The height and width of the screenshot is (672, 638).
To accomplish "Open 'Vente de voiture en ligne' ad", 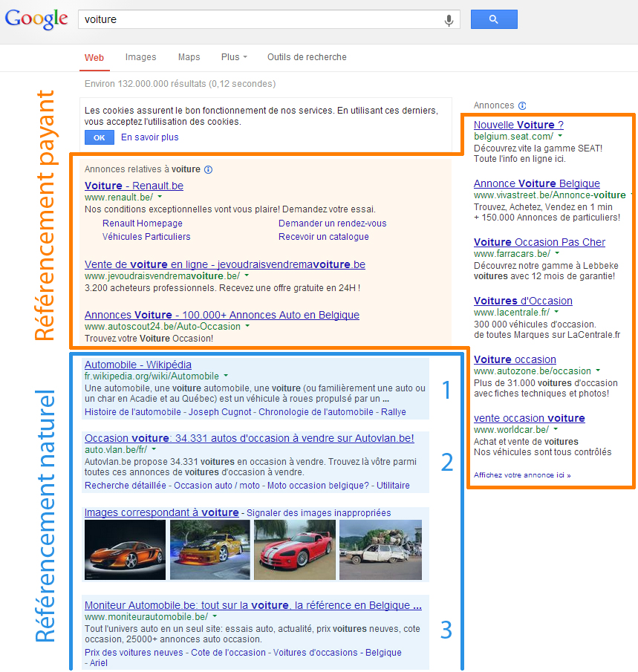I will pos(224,264).
